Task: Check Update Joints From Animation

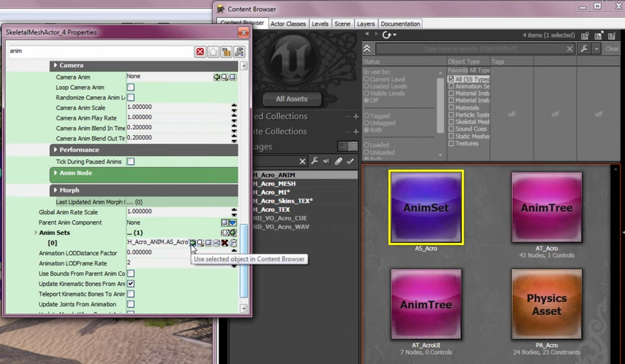Action: tap(131, 304)
